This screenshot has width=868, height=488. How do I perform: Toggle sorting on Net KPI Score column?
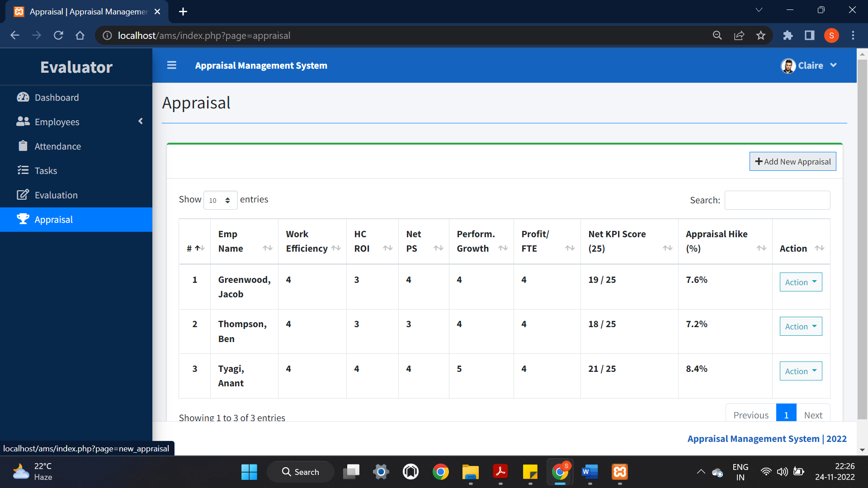click(x=668, y=248)
